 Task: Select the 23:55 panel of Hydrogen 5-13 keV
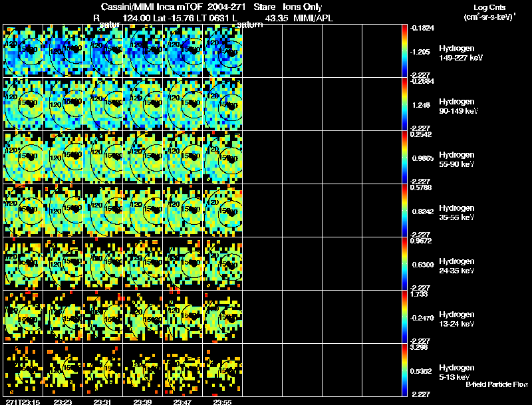223,370
